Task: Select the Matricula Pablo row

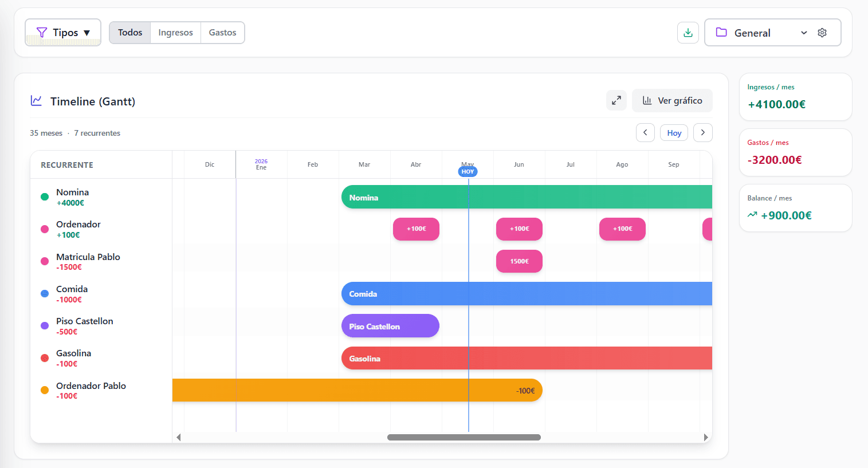Action: pyautogui.click(x=101, y=261)
